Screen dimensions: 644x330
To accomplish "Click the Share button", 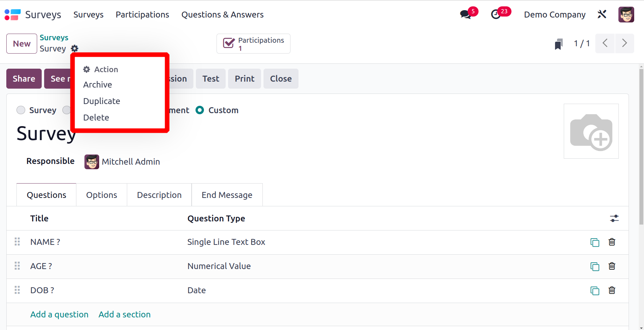I will pyautogui.click(x=24, y=78).
